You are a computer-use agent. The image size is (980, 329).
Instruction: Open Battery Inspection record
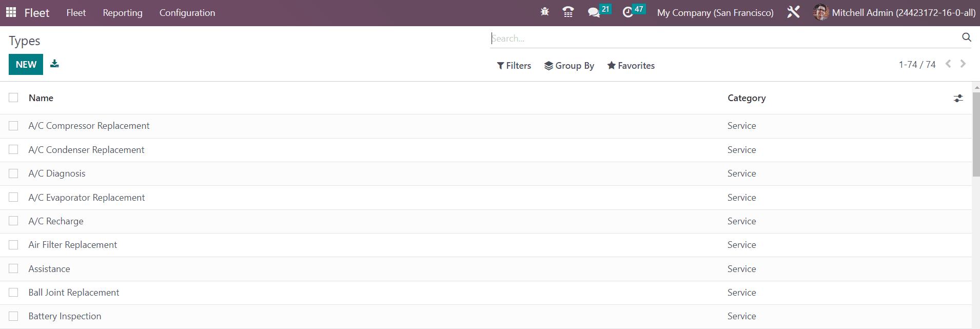tap(65, 316)
